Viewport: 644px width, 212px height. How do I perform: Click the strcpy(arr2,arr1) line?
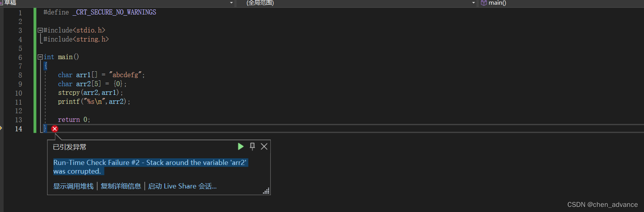91,92
